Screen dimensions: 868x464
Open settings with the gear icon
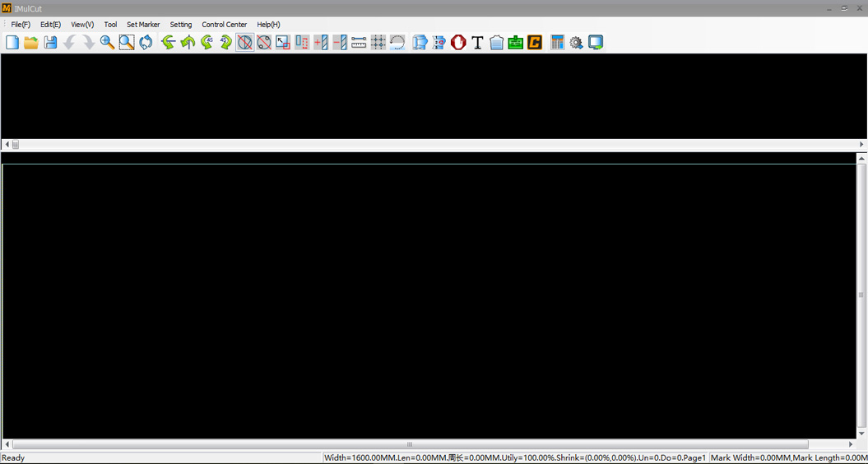coord(576,43)
